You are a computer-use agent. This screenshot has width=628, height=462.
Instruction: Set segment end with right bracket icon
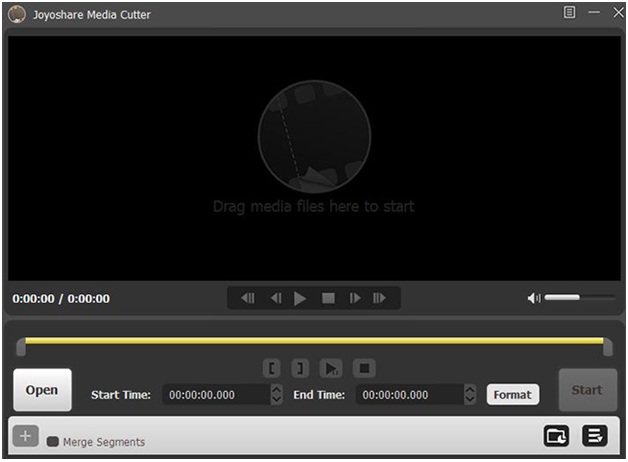pyautogui.click(x=300, y=368)
